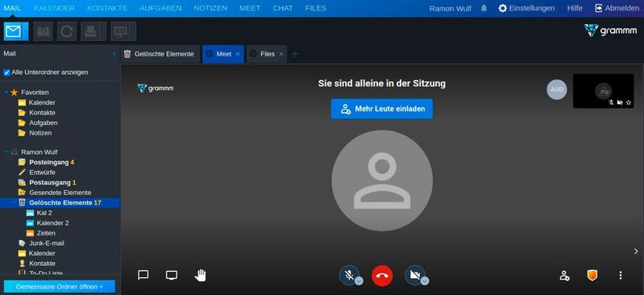Turn on the camera
The width and height of the screenshot is (644, 295).
(x=414, y=275)
